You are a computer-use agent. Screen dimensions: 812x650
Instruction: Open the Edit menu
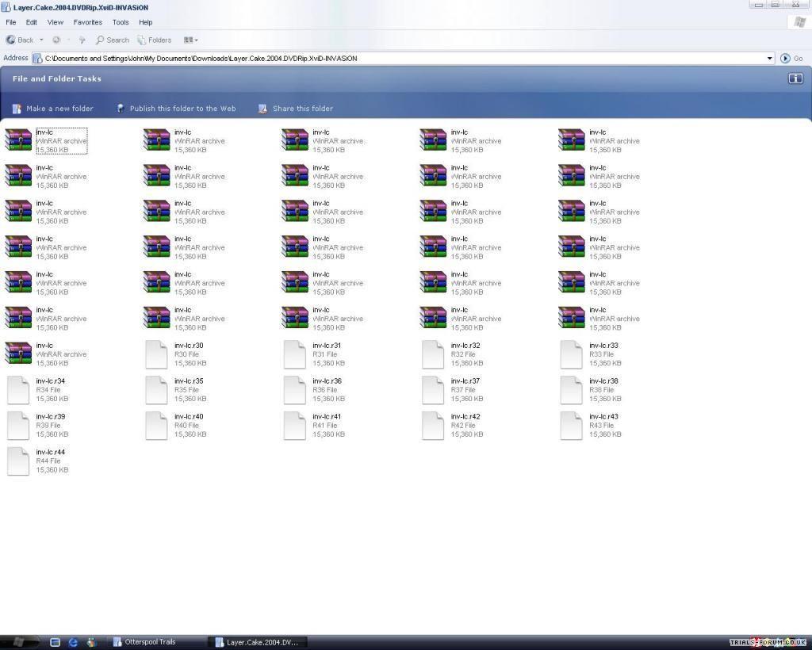pyautogui.click(x=32, y=22)
